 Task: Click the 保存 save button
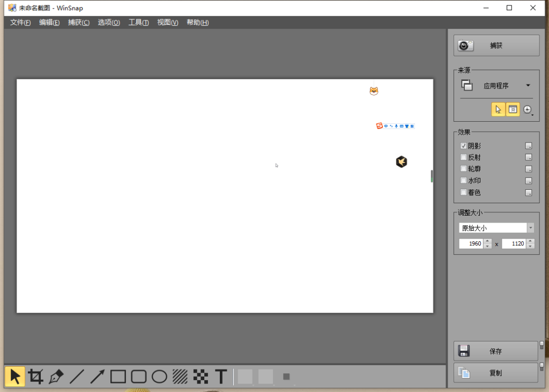click(x=495, y=351)
